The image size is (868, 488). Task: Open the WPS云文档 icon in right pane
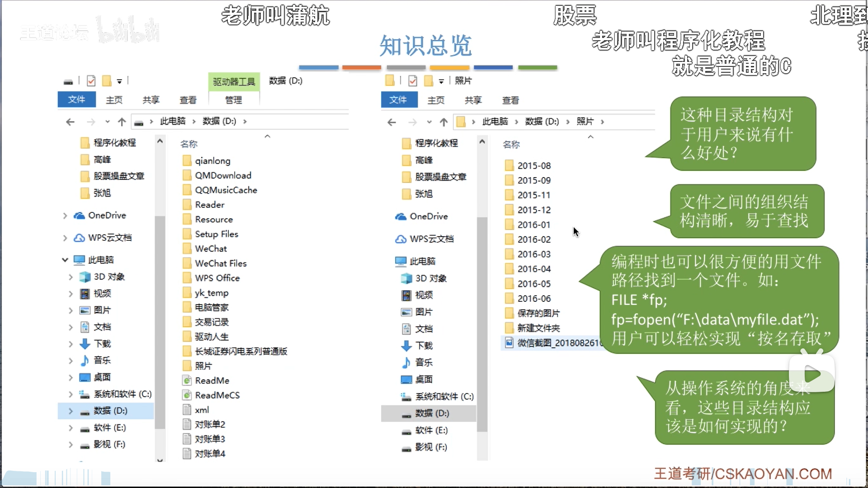pyautogui.click(x=401, y=239)
